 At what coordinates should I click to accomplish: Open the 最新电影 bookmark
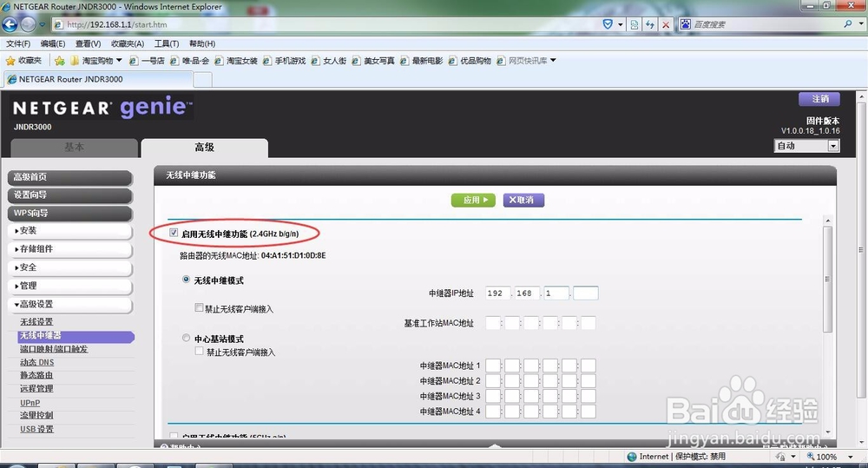(421, 61)
